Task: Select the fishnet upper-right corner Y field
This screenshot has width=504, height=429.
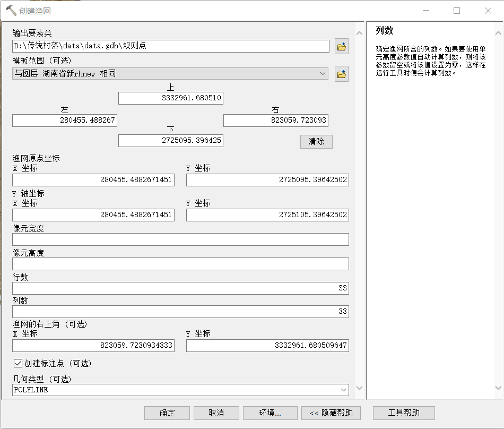Action: click(x=267, y=346)
